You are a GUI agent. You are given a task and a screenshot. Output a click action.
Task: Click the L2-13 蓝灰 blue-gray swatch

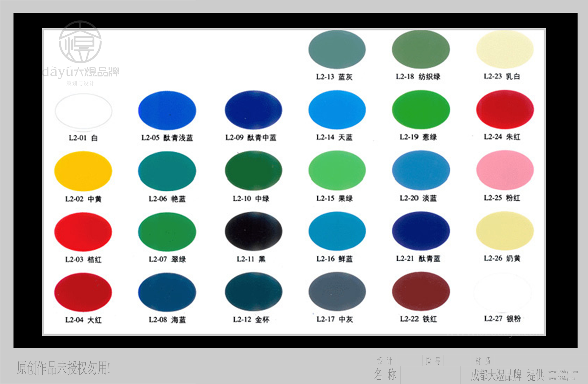[337, 50]
